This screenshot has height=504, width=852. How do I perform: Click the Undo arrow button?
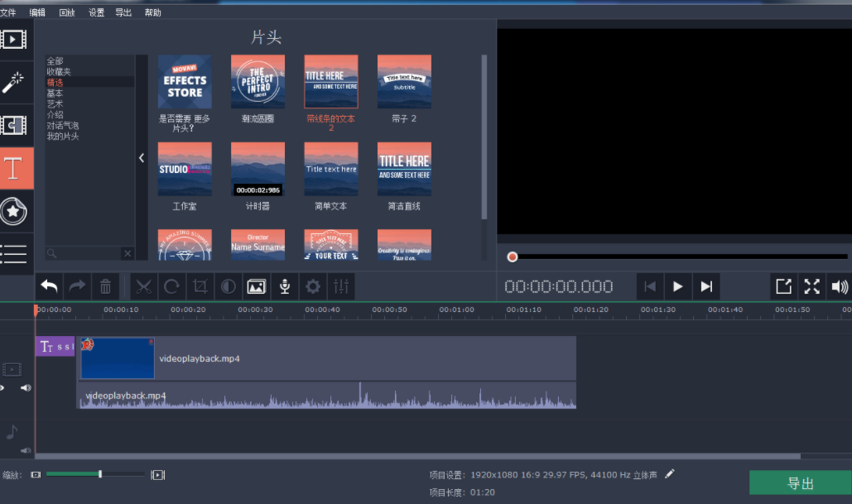(49, 286)
